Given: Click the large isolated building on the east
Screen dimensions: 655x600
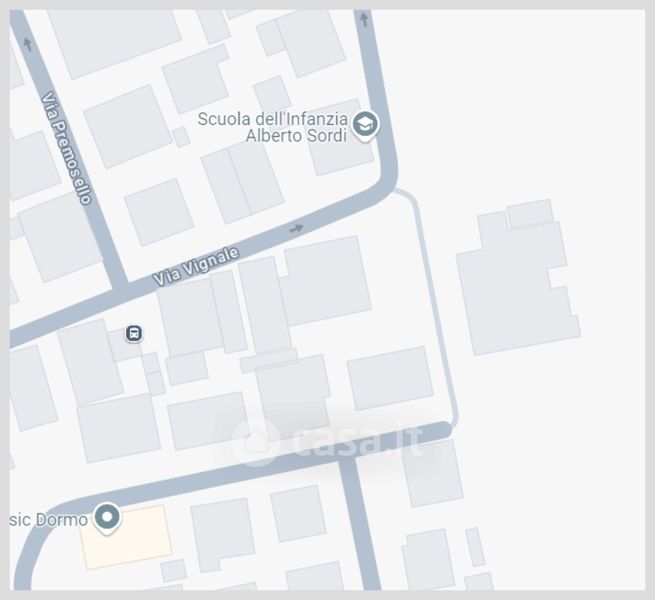Looking at the screenshot, I should pyautogui.click(x=518, y=278).
